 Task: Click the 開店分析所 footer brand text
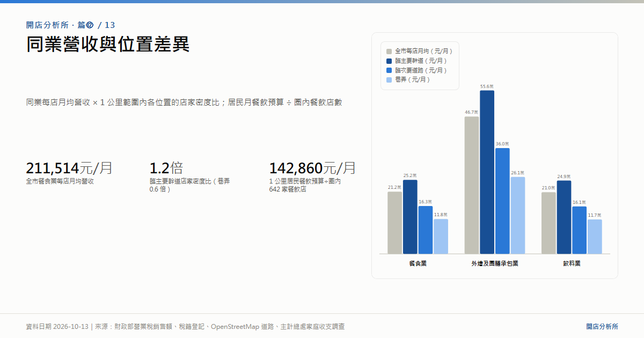[602, 326]
